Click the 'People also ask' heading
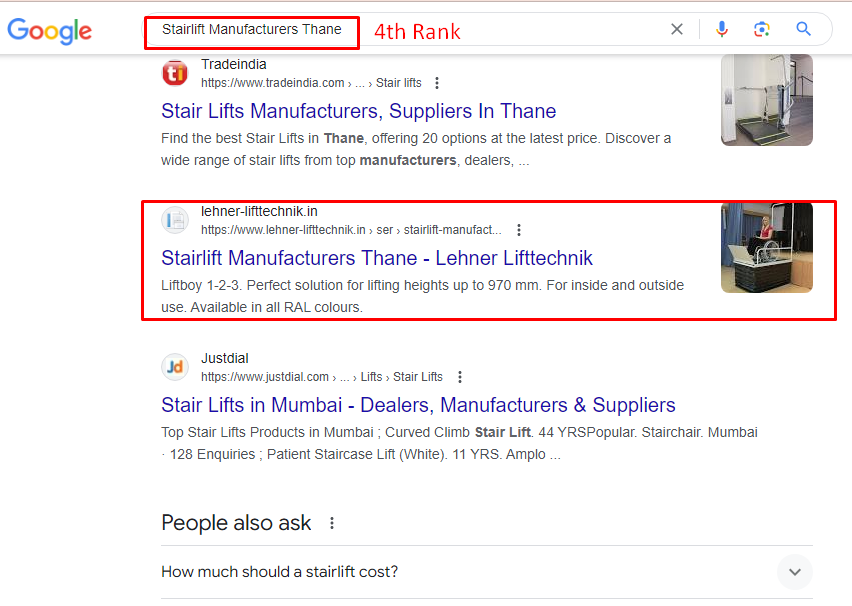This screenshot has width=852, height=606. coord(236,523)
